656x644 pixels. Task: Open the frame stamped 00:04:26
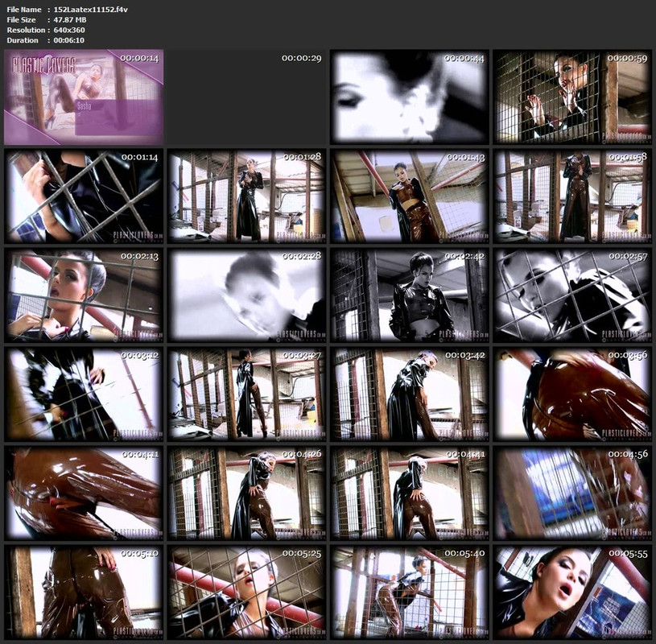[x=246, y=493]
